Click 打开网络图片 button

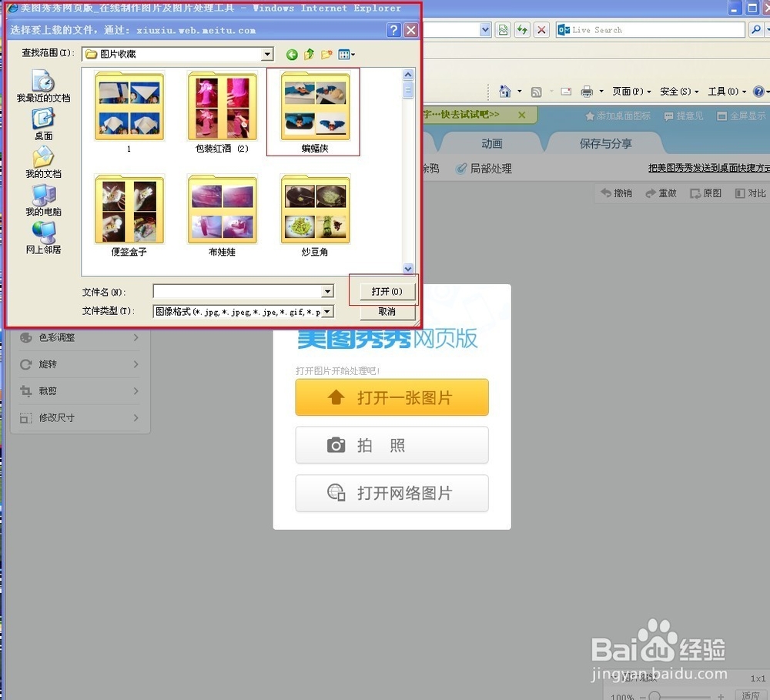392,493
